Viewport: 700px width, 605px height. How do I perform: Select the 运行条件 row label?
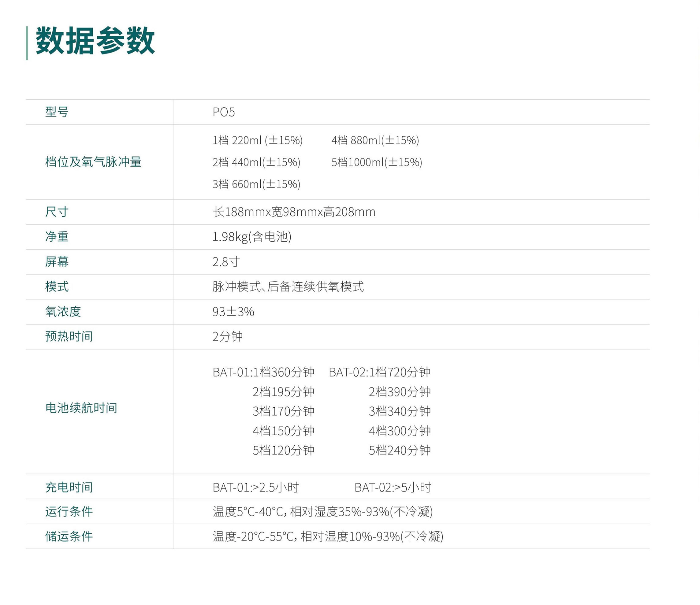(x=69, y=512)
